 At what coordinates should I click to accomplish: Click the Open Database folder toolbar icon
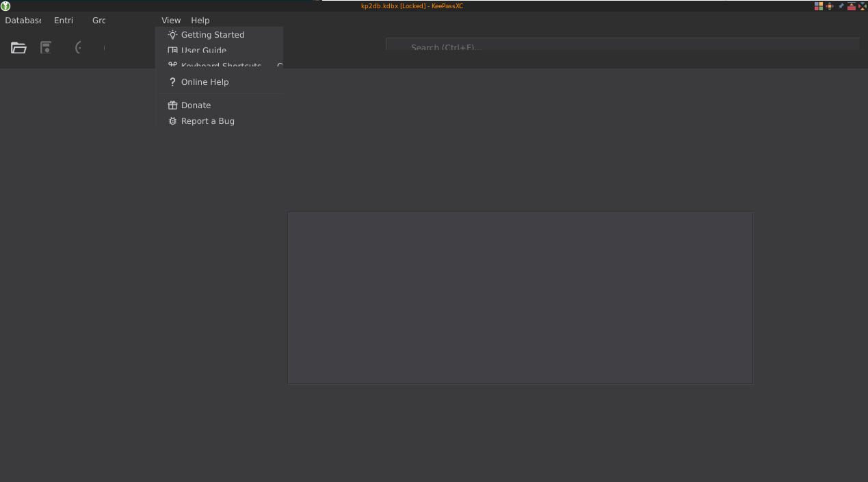pos(18,48)
